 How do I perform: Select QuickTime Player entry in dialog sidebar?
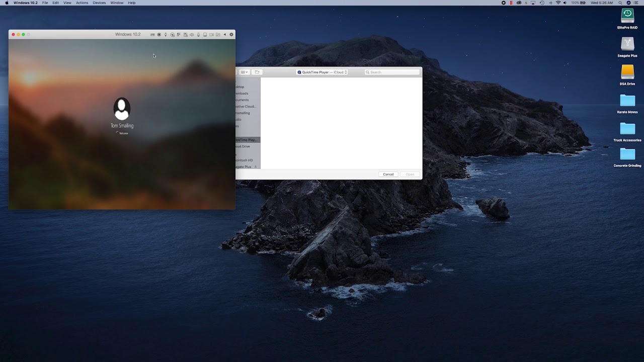point(248,140)
